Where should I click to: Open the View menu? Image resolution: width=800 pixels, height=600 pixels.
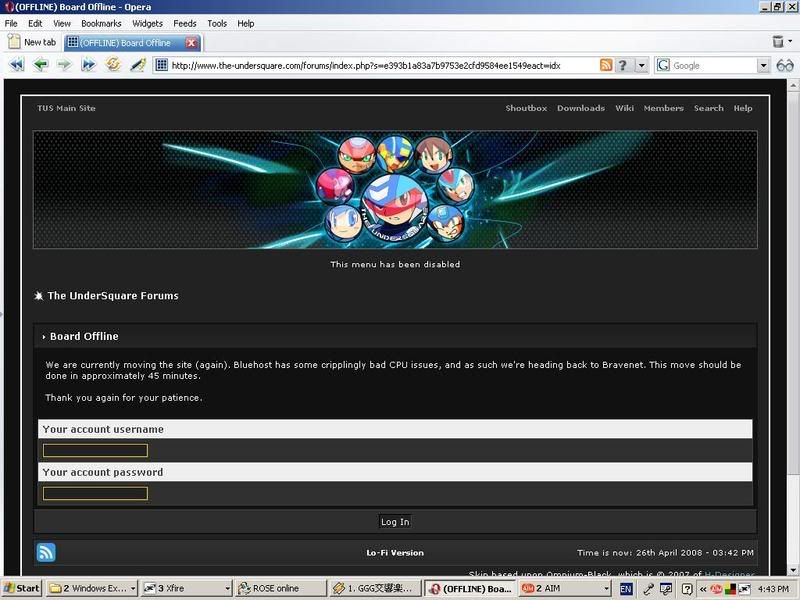[x=62, y=23]
